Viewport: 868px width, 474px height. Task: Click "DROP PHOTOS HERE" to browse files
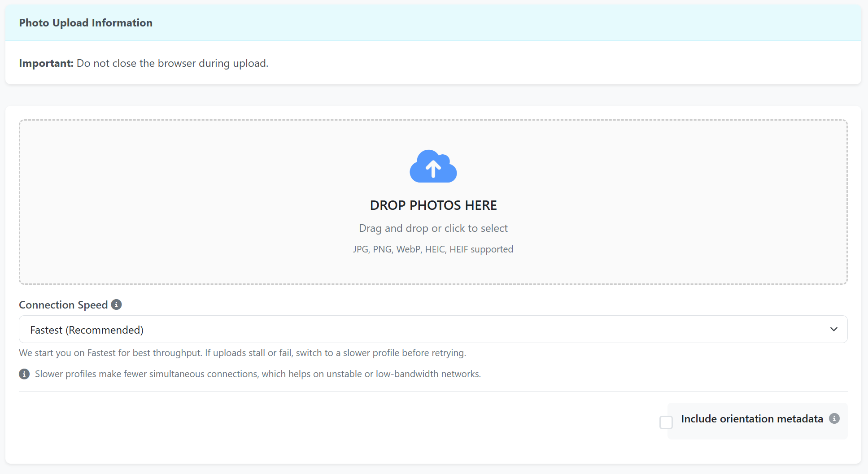tap(433, 205)
